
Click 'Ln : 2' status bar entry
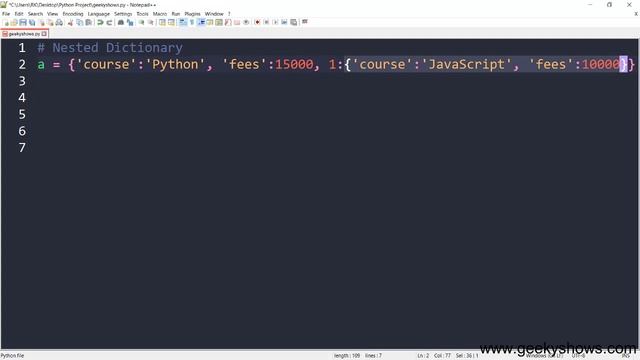pos(423,356)
